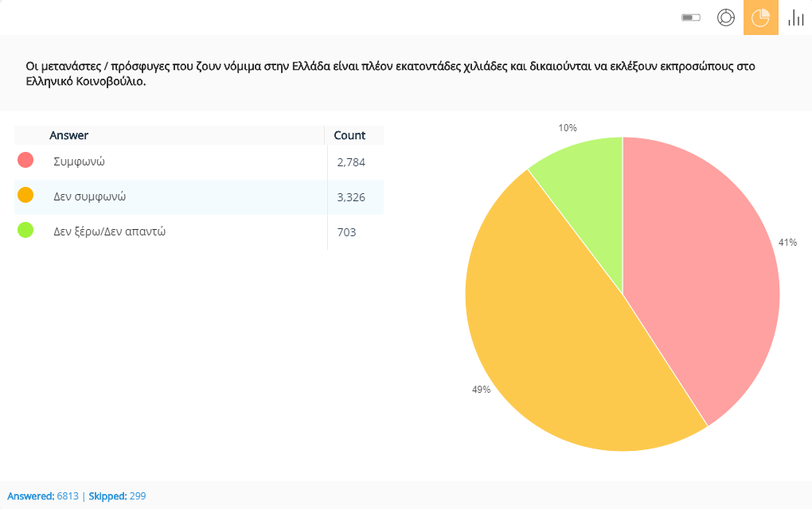Click the Skipped: 299 link
This screenshot has height=509, width=812.
117,496
